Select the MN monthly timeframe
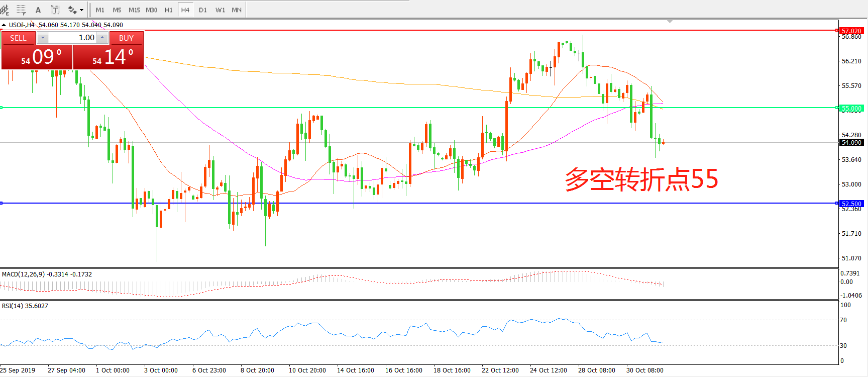Viewport: 868px width, 377px height. tap(237, 10)
